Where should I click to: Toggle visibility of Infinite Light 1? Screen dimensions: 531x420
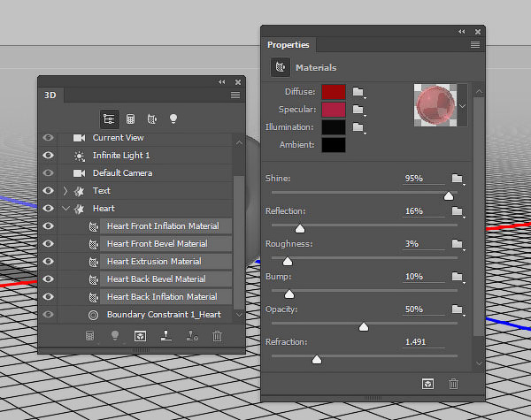coord(48,156)
